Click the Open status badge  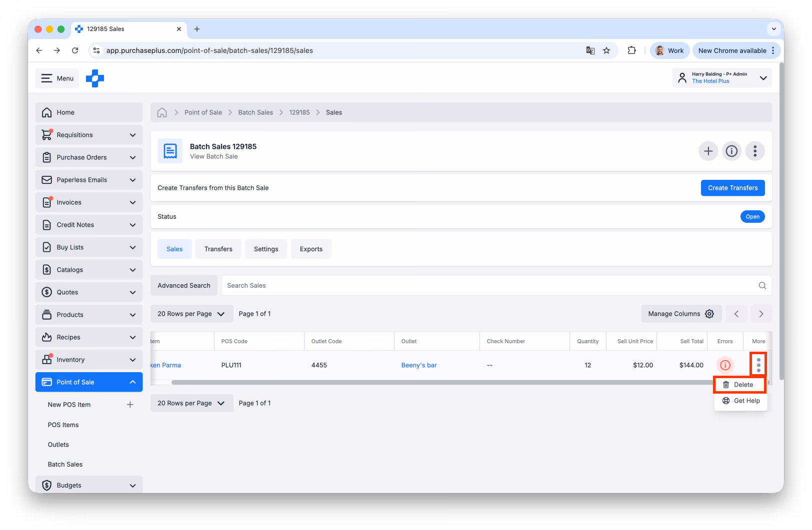point(752,217)
